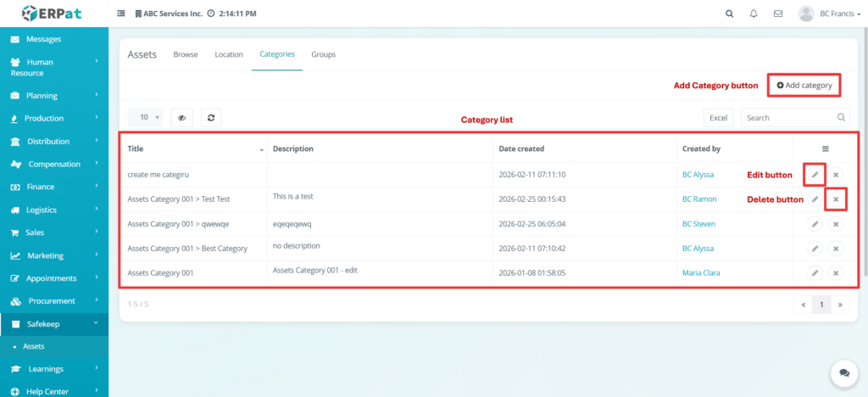Image resolution: width=868 pixels, height=397 pixels.
Task: Click the Add category button
Action: tap(804, 85)
